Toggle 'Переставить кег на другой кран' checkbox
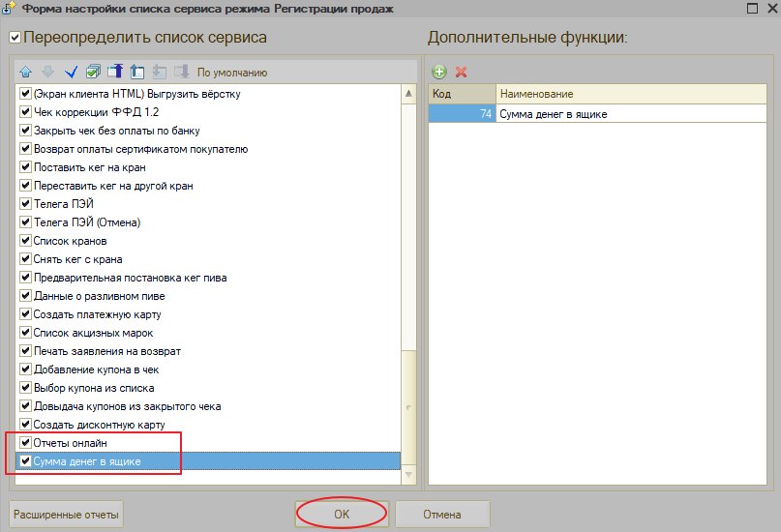781x532 pixels. point(25,186)
